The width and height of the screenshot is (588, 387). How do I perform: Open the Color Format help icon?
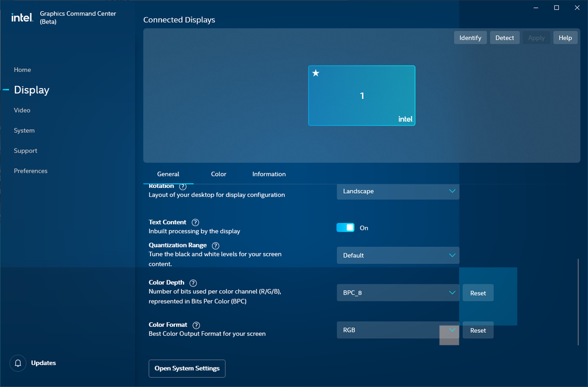196,325
